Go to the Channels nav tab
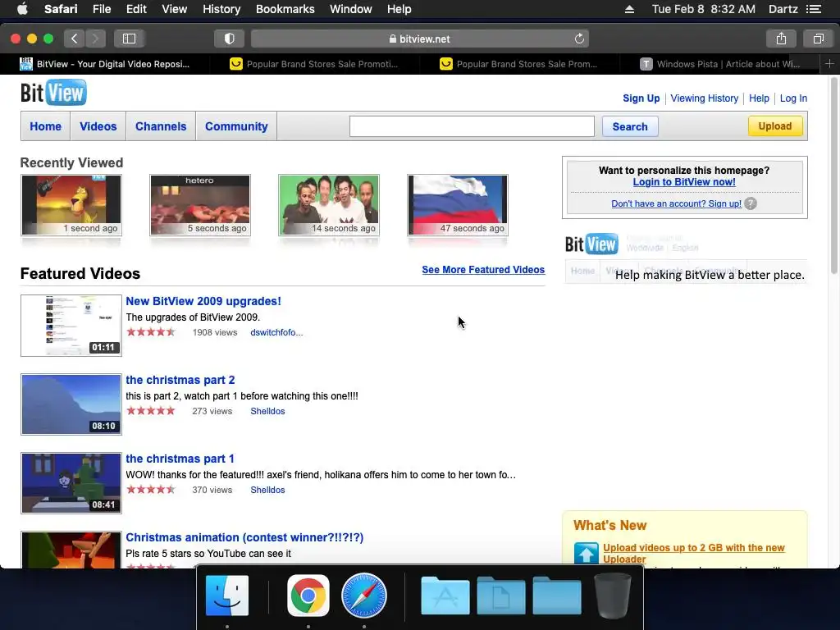Screen dimensions: 840x630 click(161, 126)
